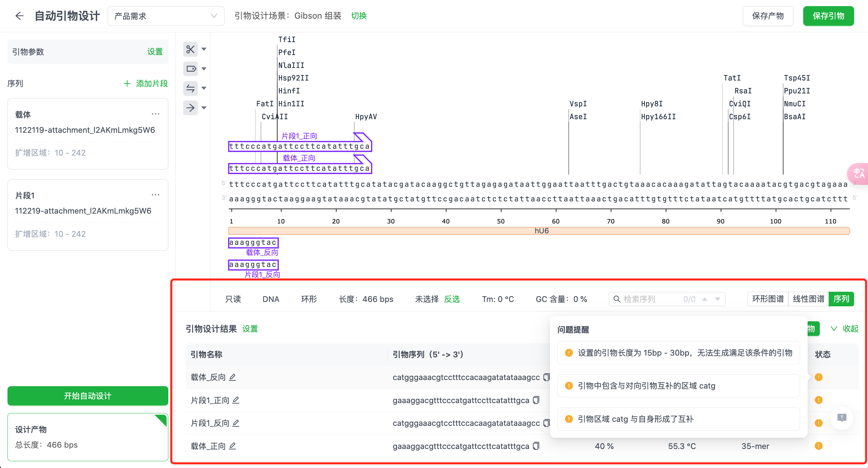868x468 pixels.
Task: Copy the 片段1_正向 primer sequence
Action: click(x=536, y=400)
